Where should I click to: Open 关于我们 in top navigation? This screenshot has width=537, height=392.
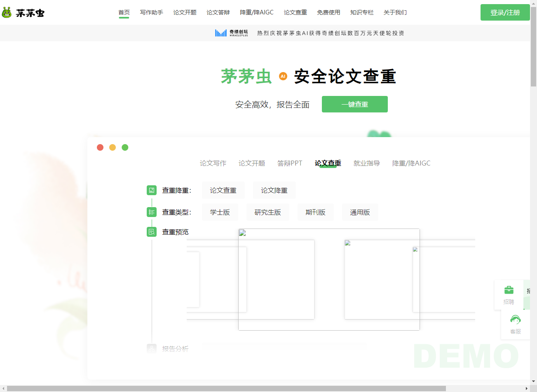(395, 12)
